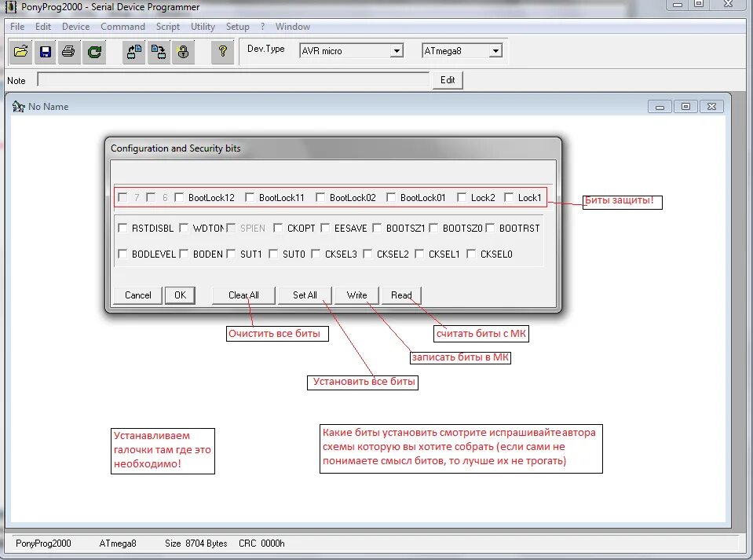The image size is (753, 560).
Task: Toggle the BOOTSZ1 checkbox
Action: pyautogui.click(x=377, y=228)
